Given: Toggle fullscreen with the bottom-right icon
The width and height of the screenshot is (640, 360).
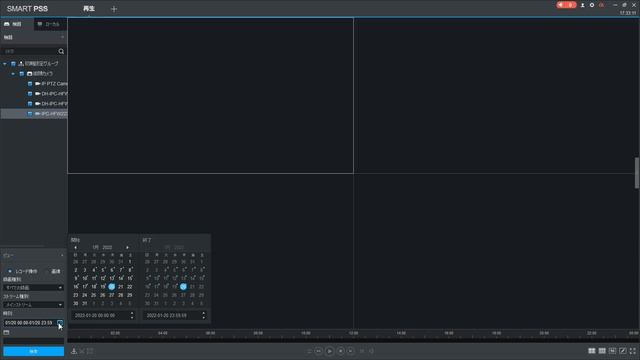Looking at the screenshot, I should pyautogui.click(x=633, y=351).
